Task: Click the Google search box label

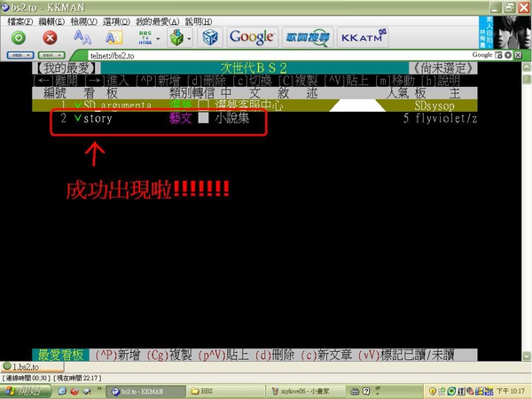Action: coord(481,55)
